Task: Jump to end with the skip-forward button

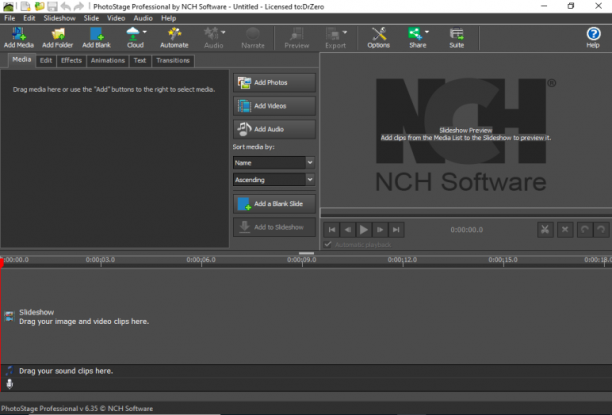Action: (x=396, y=230)
